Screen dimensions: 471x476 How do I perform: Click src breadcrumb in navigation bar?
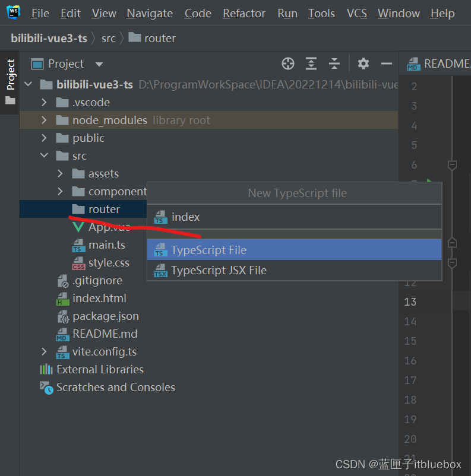tap(109, 38)
